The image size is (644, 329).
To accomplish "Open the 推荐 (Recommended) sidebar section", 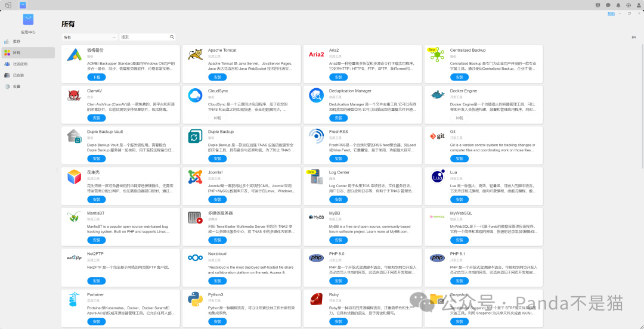I will click(28, 42).
